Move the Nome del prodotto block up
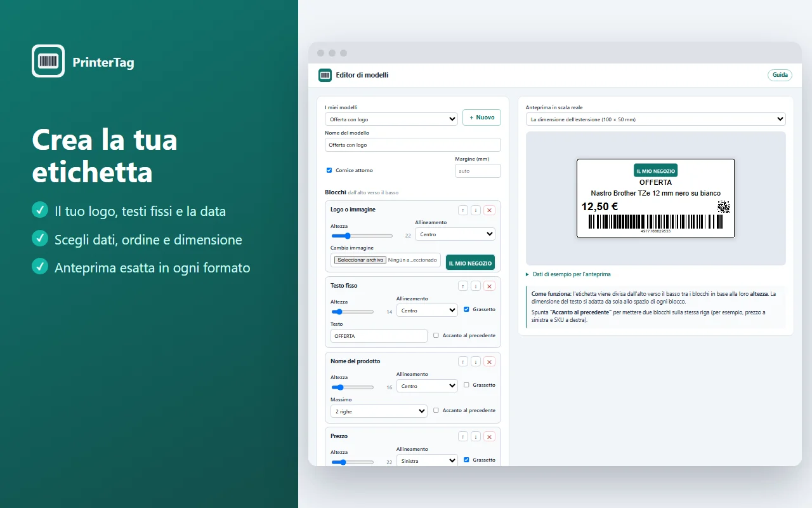812x508 pixels. (464, 361)
